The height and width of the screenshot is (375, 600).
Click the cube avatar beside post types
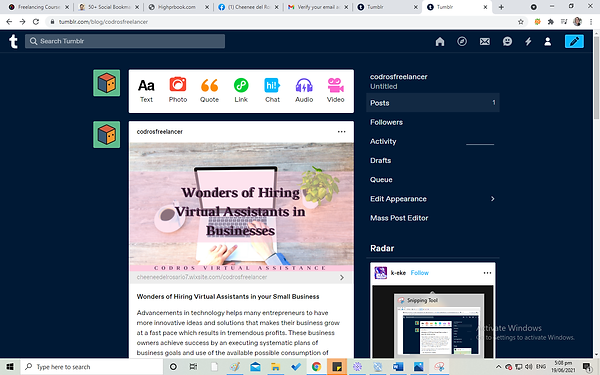106,83
